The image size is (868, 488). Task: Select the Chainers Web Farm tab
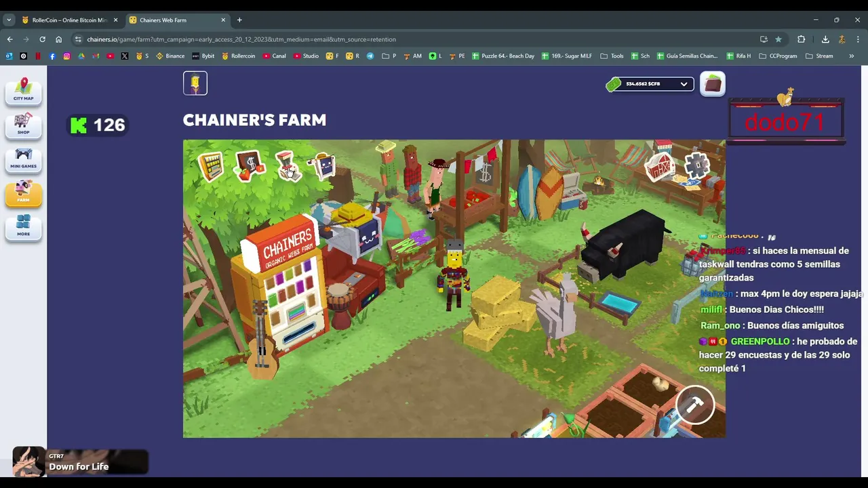[176, 20]
